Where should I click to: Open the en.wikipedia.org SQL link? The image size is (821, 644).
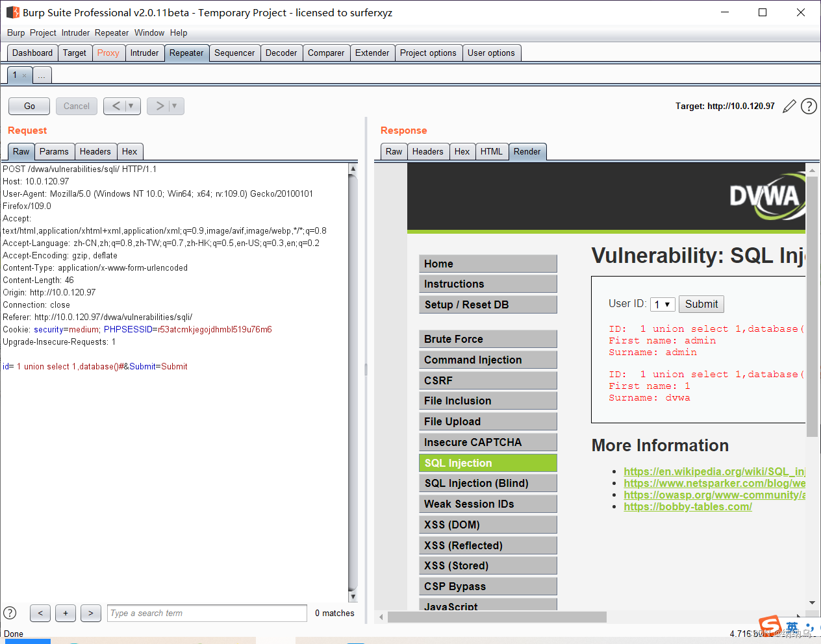coord(714,471)
